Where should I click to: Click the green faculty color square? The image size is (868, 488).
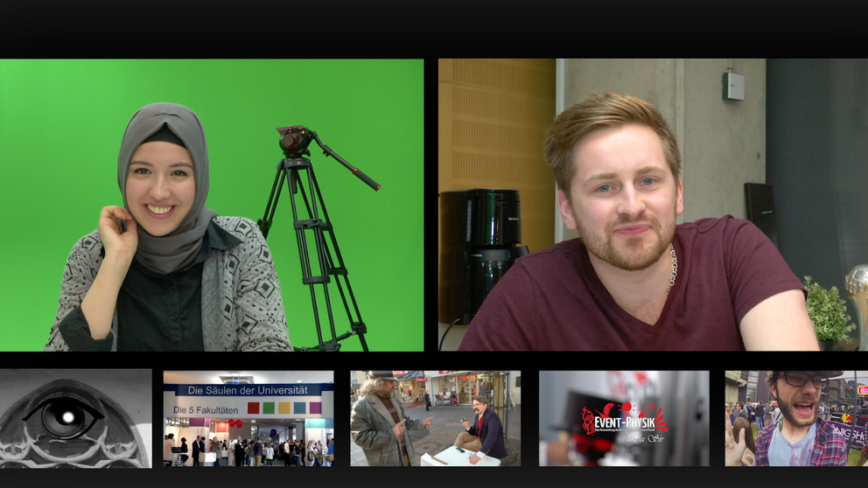[x=269, y=408]
